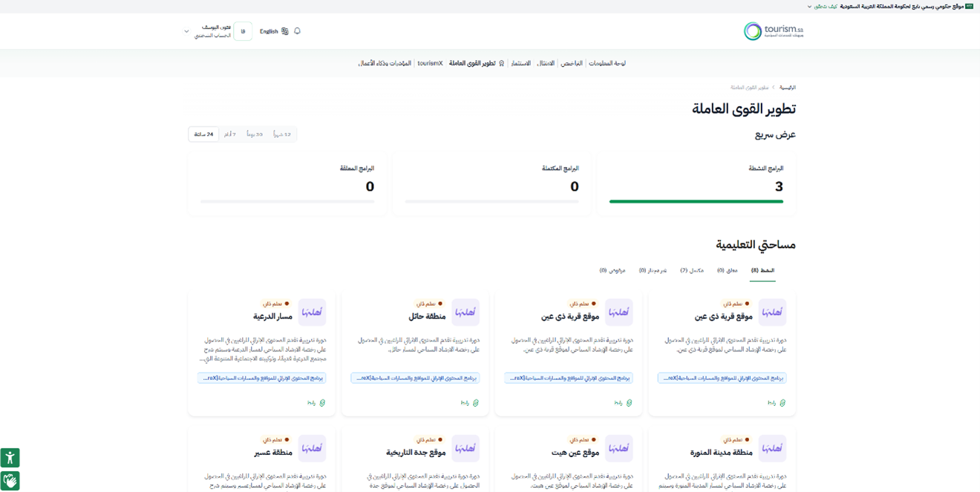980x492 pixels.
Task: Click the link icon on منطقة حائل card
Action: click(x=476, y=403)
